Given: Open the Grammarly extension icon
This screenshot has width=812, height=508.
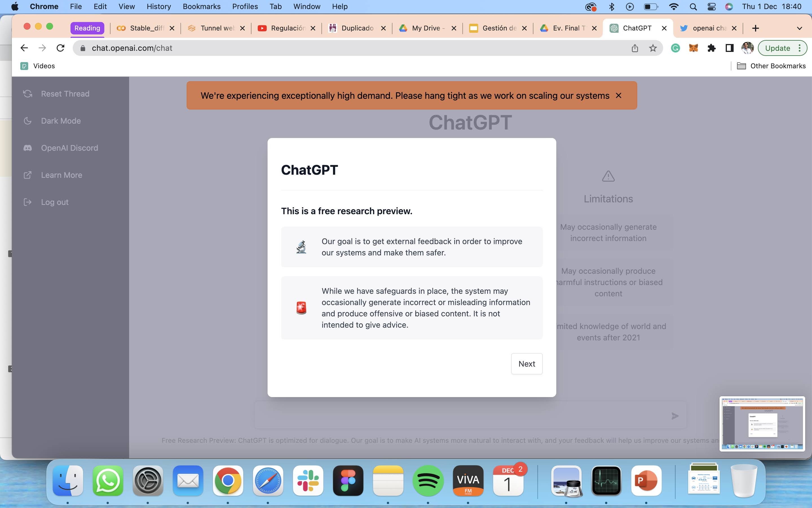Looking at the screenshot, I should (676, 48).
